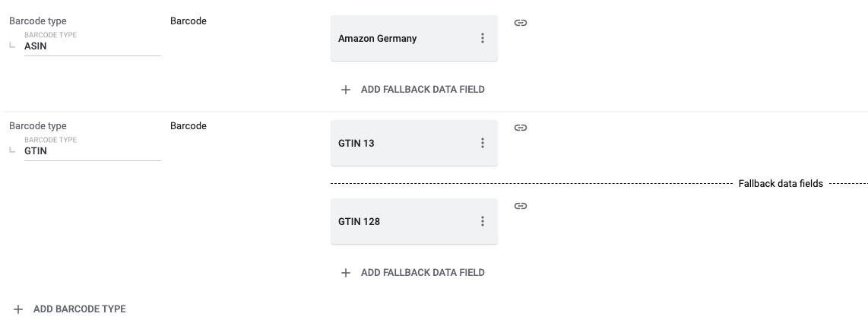Click the ADD BARCODE TYPE button
Image resolution: width=868 pixels, height=323 pixels.
(x=70, y=309)
